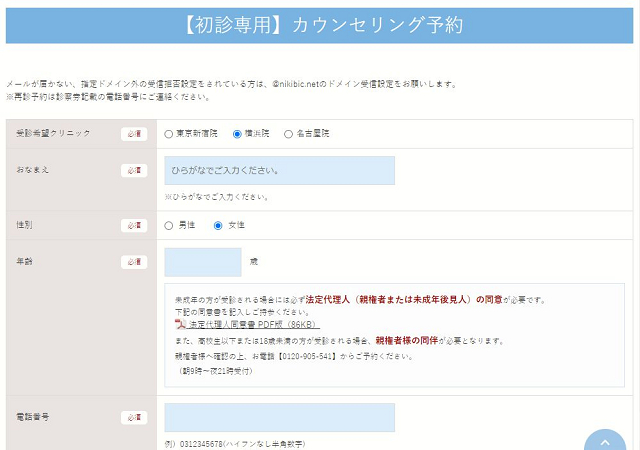Click the 電話番号 row label
Image resolution: width=640 pixels, height=450 pixels.
pos(34,417)
